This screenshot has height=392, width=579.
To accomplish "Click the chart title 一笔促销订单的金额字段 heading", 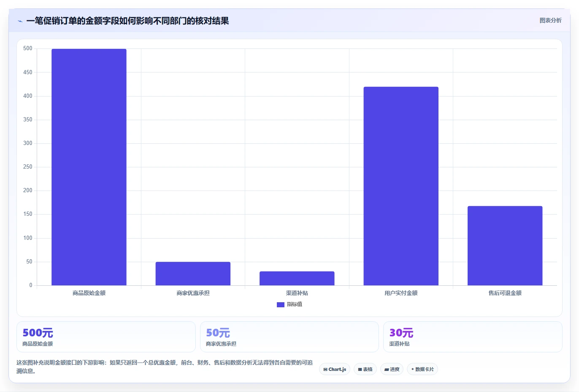I will pos(127,21).
